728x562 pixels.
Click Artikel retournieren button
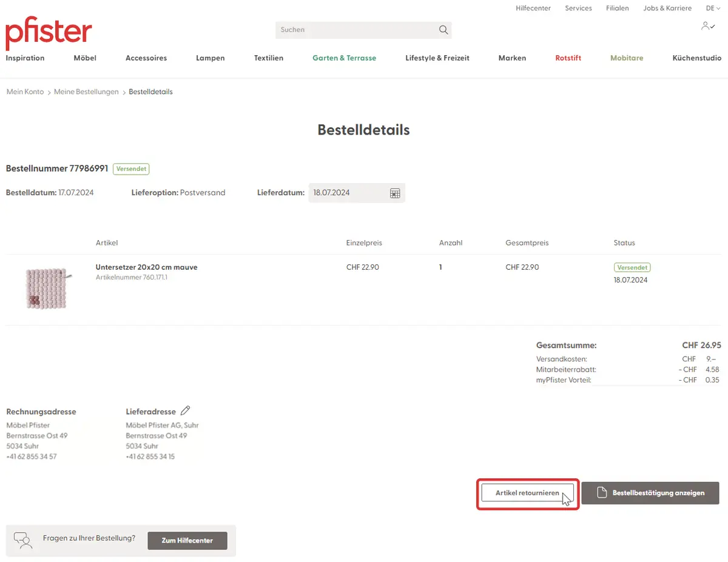[x=527, y=493]
